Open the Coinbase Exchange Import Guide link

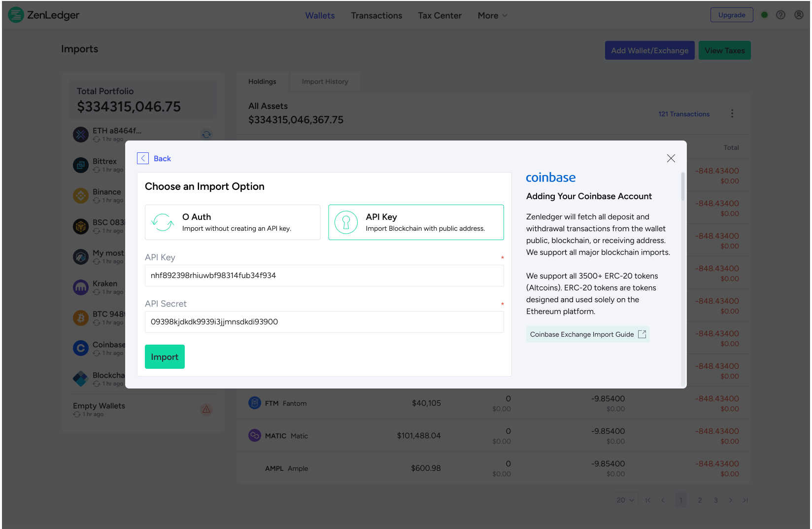[587, 334]
